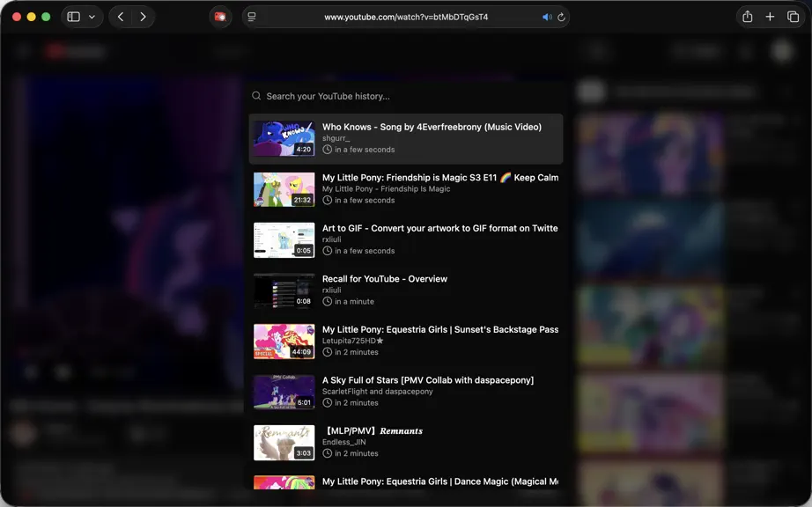The width and height of the screenshot is (812, 507).
Task: Click the Who Knows video thumbnail
Action: click(284, 139)
